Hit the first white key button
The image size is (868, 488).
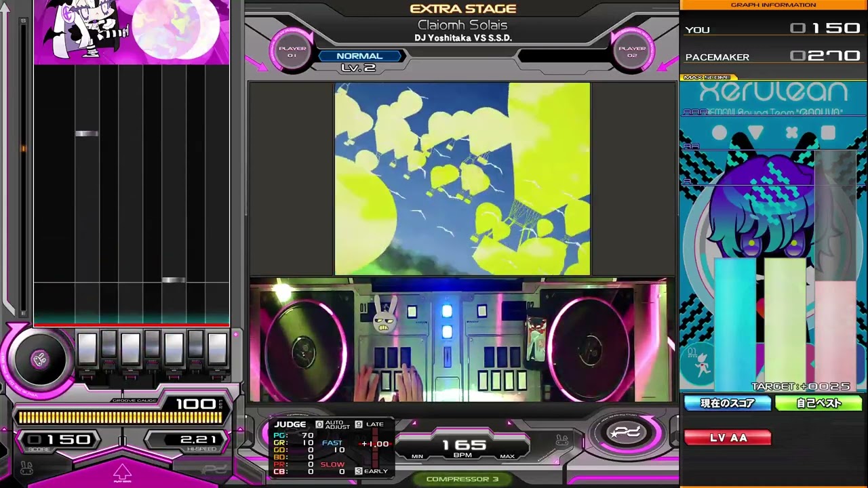point(87,348)
